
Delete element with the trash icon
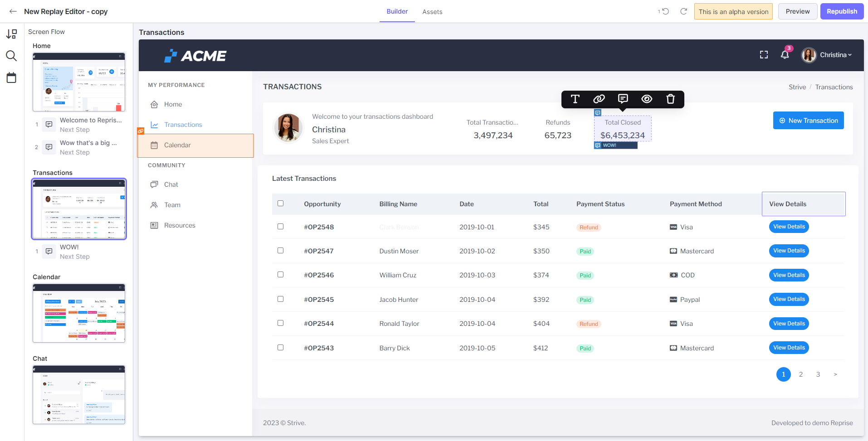point(670,99)
